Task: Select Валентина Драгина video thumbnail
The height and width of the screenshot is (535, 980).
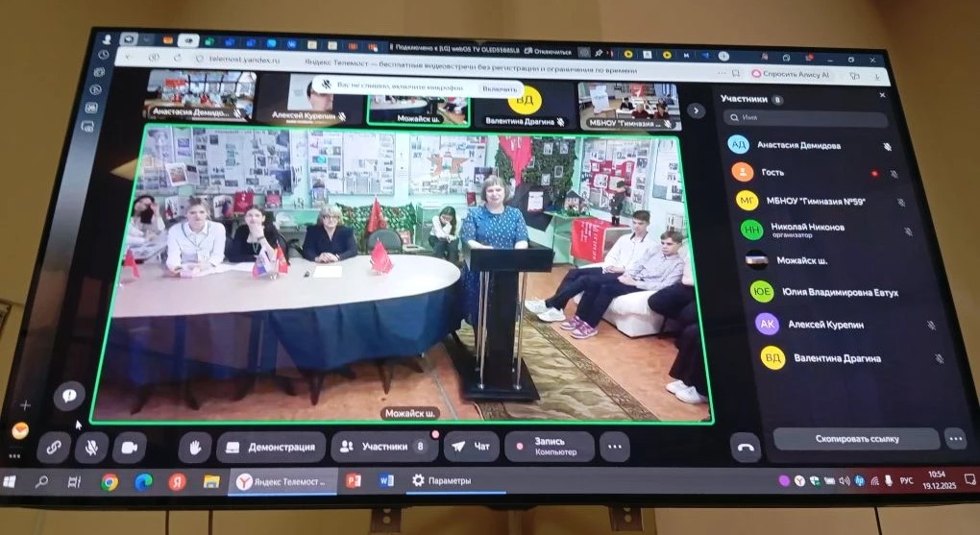Action: pos(525,104)
